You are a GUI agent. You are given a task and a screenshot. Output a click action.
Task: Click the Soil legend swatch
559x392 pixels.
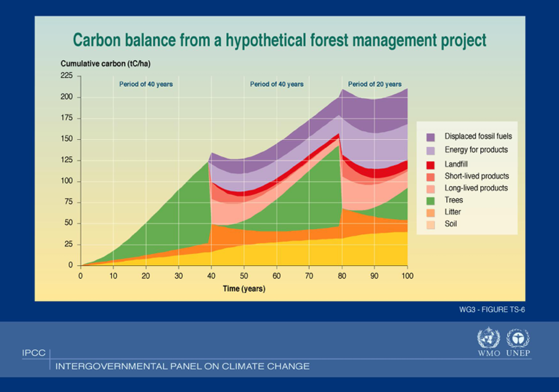click(x=430, y=224)
